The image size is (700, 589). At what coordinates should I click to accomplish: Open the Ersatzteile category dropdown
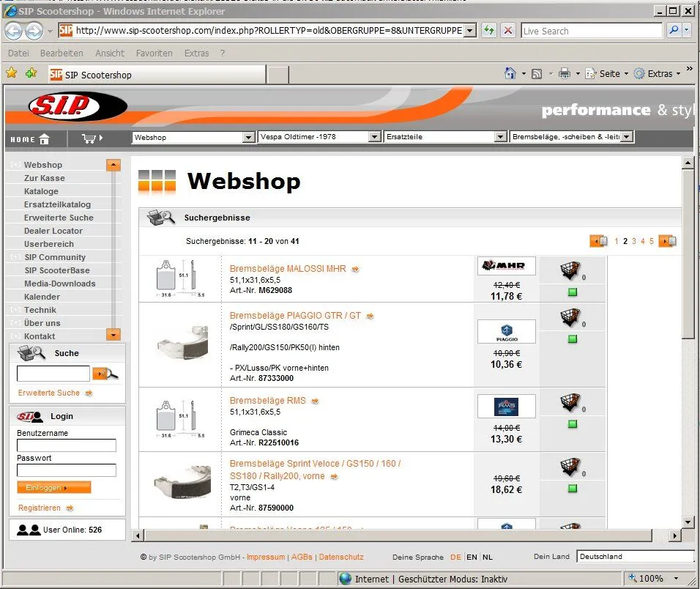(x=500, y=137)
